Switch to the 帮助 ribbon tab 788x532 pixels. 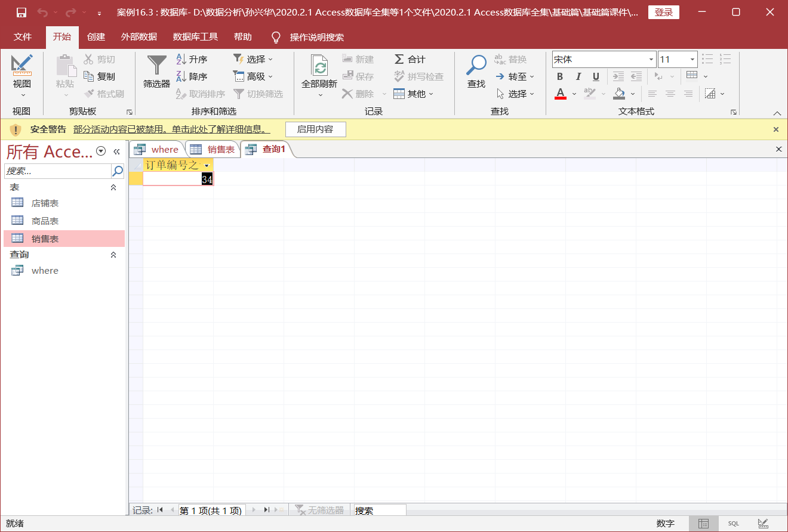tap(243, 37)
